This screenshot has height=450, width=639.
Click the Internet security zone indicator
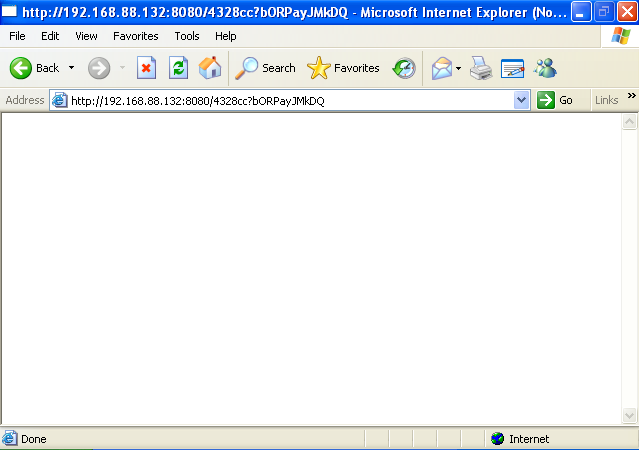coord(520,439)
